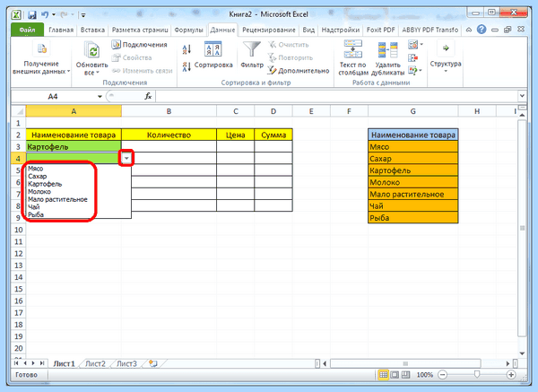The image size is (538, 392).
Task: Switch to the Вид tab
Action: coord(308,30)
